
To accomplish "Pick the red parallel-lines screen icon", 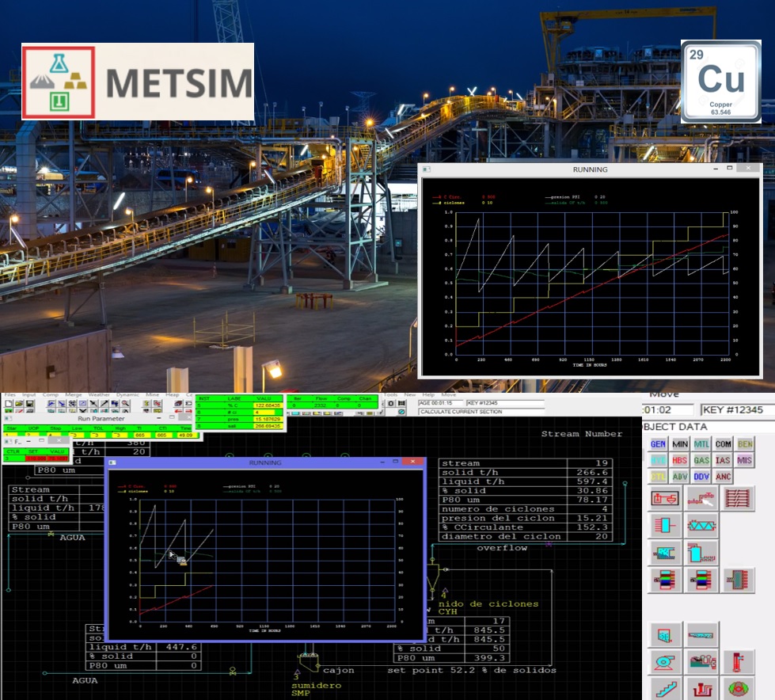I will point(738,498).
